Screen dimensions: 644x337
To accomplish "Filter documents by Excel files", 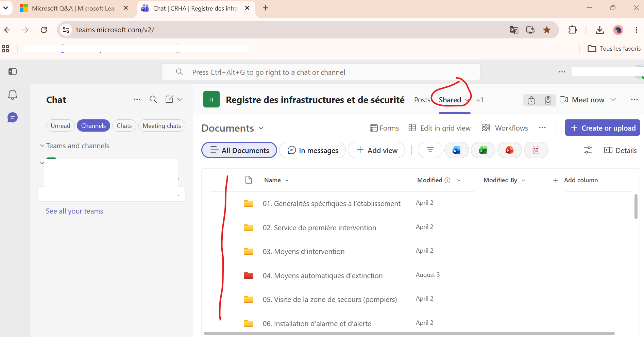I will tap(483, 150).
